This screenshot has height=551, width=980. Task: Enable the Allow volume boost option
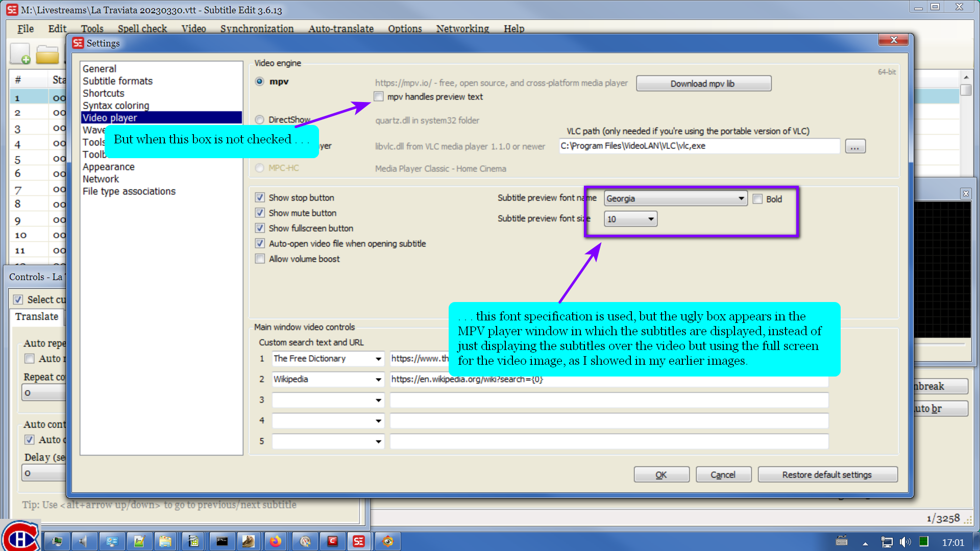[x=260, y=259]
